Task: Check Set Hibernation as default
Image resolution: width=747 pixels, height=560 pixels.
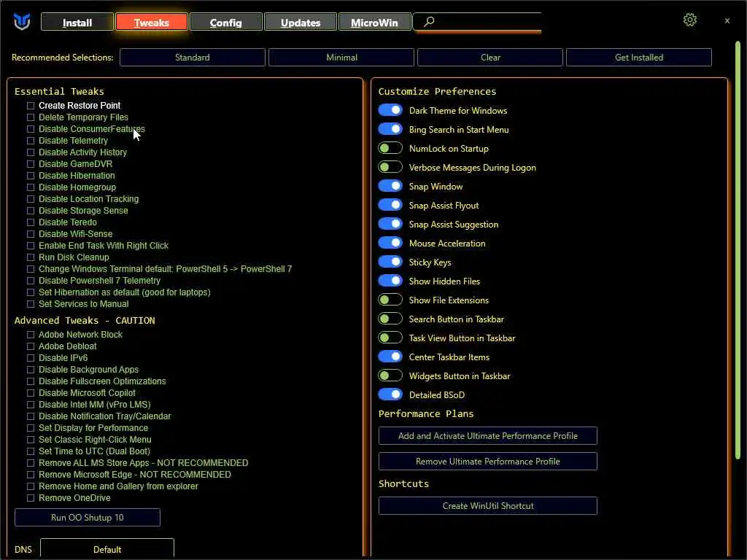Action: pos(31,292)
